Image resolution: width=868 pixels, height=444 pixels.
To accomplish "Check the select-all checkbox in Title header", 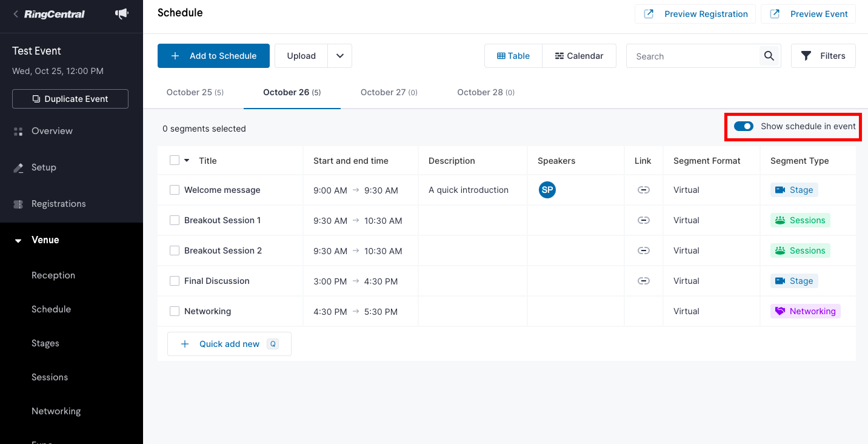I will (x=175, y=160).
